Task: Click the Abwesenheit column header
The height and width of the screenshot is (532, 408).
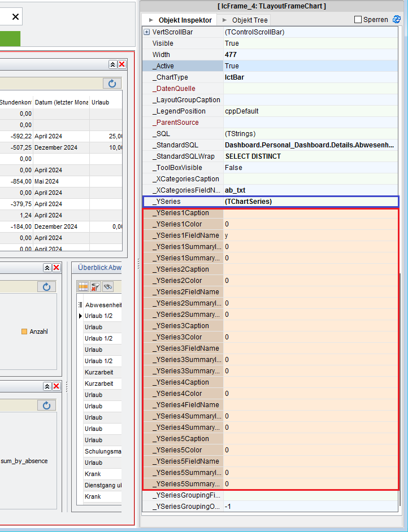Action: point(103,304)
